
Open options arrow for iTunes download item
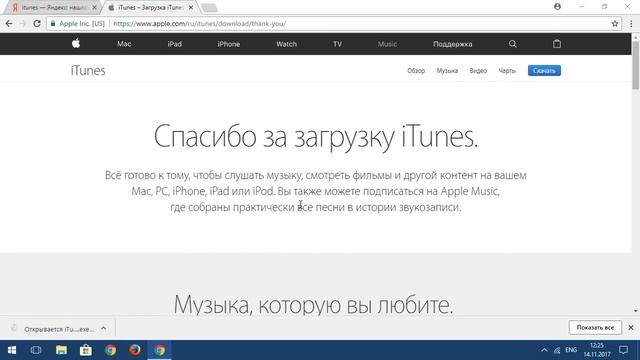104,328
